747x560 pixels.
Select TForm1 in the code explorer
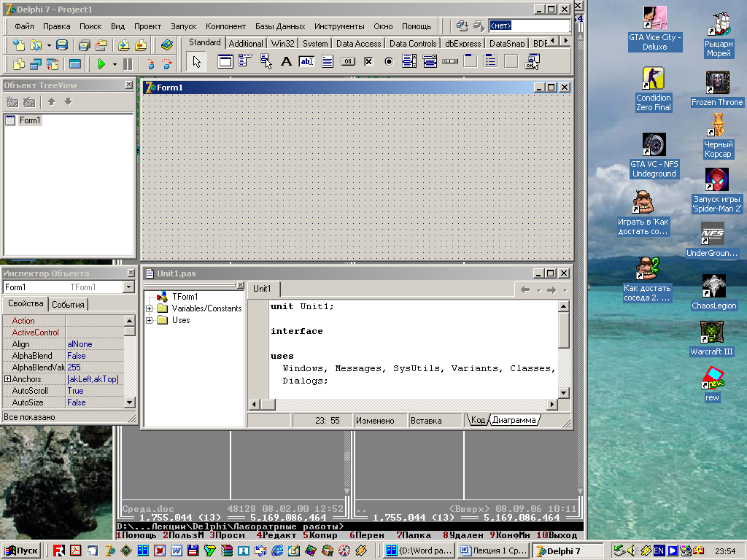185,297
